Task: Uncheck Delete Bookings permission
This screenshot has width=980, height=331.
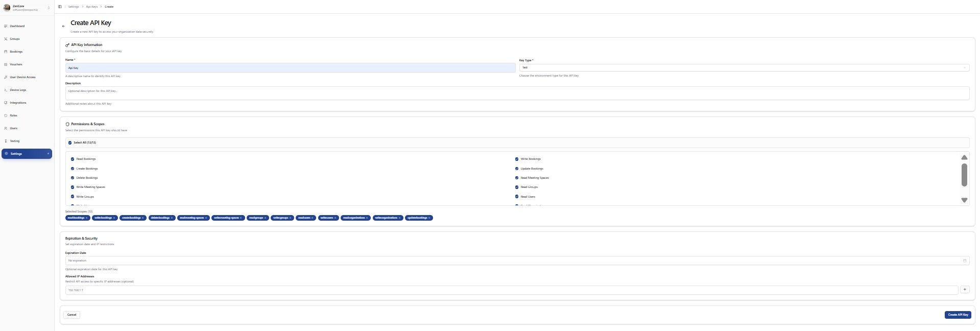Action: tap(73, 178)
